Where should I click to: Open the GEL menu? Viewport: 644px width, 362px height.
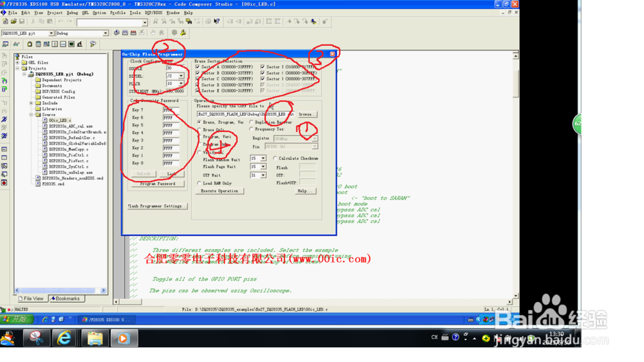pyautogui.click(x=85, y=13)
